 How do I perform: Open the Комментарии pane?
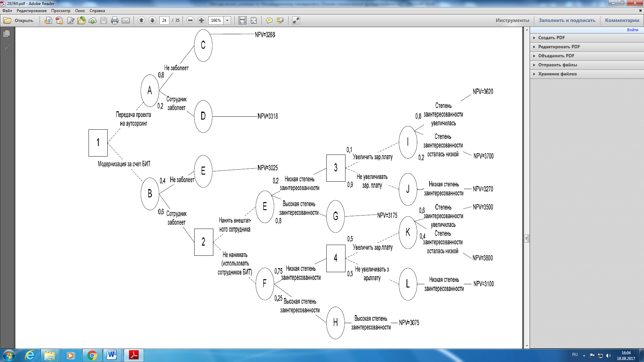click(x=622, y=20)
